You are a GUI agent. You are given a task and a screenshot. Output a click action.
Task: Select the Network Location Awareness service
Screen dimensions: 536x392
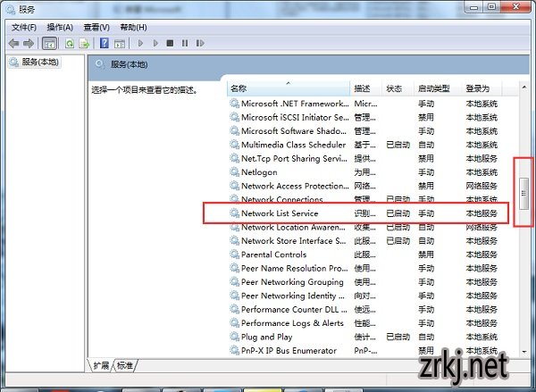[293, 227]
